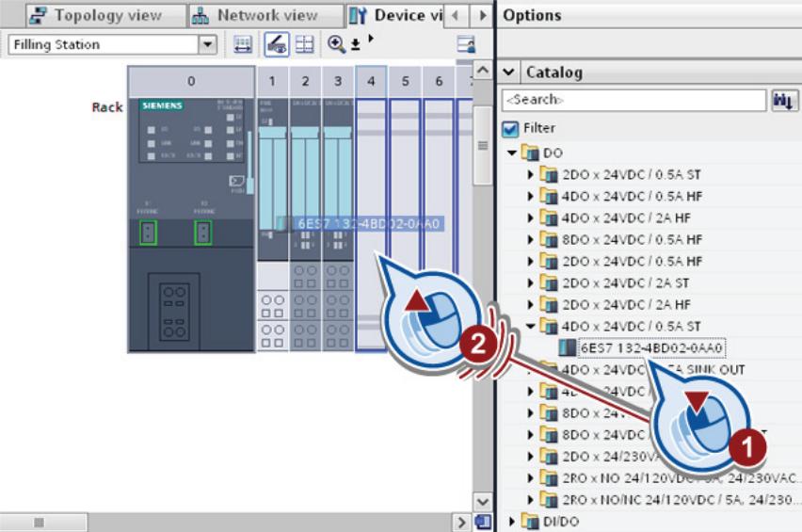Click the DO folder icon

530,153
